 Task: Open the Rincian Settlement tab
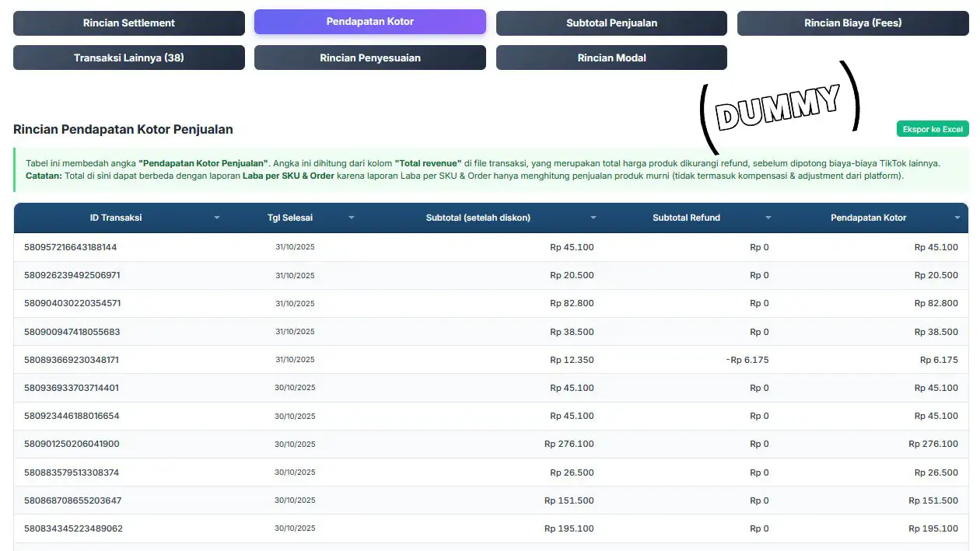click(129, 23)
